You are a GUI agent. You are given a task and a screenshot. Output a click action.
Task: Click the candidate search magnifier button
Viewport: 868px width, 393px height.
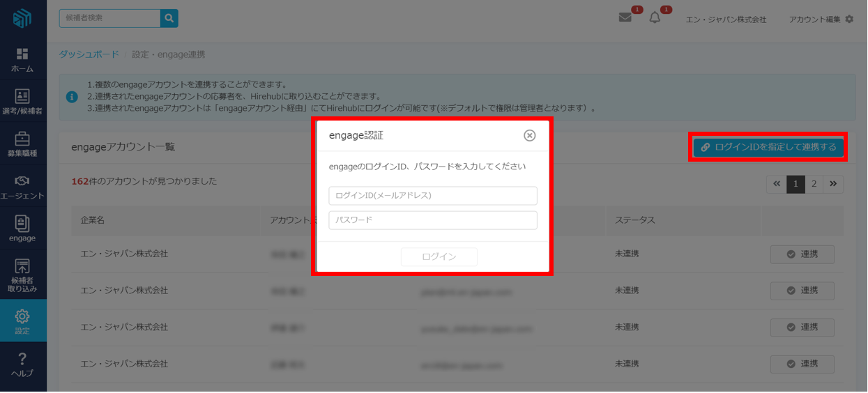(169, 18)
